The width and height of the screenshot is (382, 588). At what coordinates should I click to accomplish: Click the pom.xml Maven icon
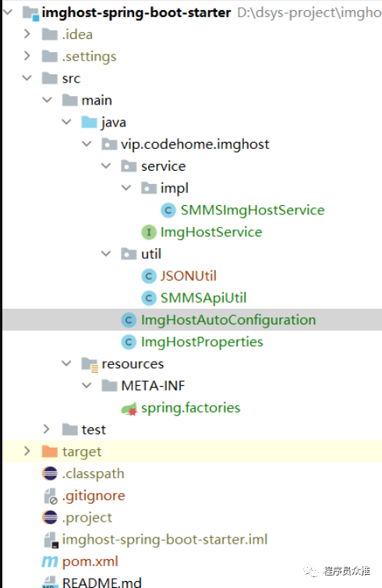point(50,561)
